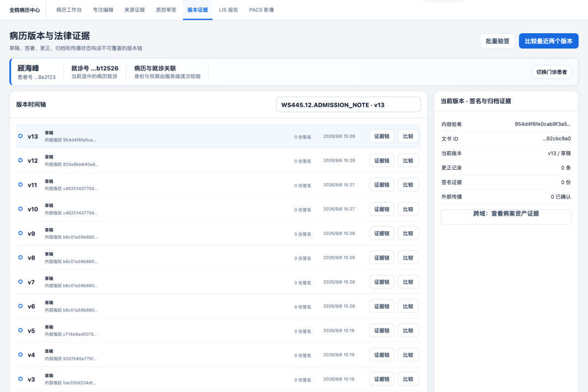This screenshot has width=588, height=392.
Task: Click the timeline dot beside v11
Action: click(x=21, y=185)
